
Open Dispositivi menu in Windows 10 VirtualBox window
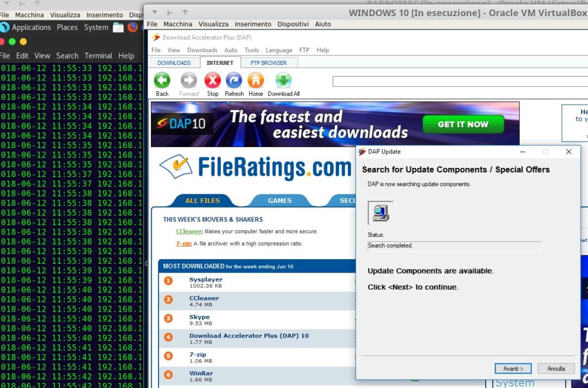click(293, 24)
